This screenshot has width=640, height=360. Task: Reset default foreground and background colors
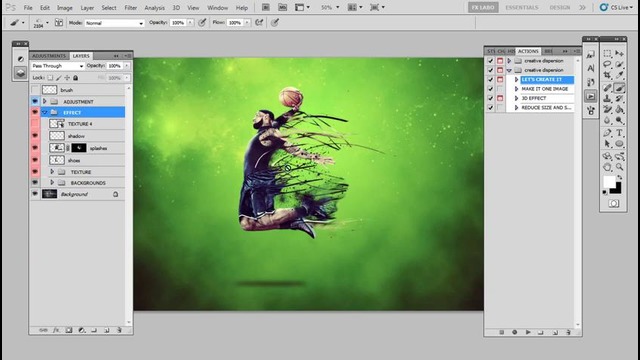click(605, 192)
